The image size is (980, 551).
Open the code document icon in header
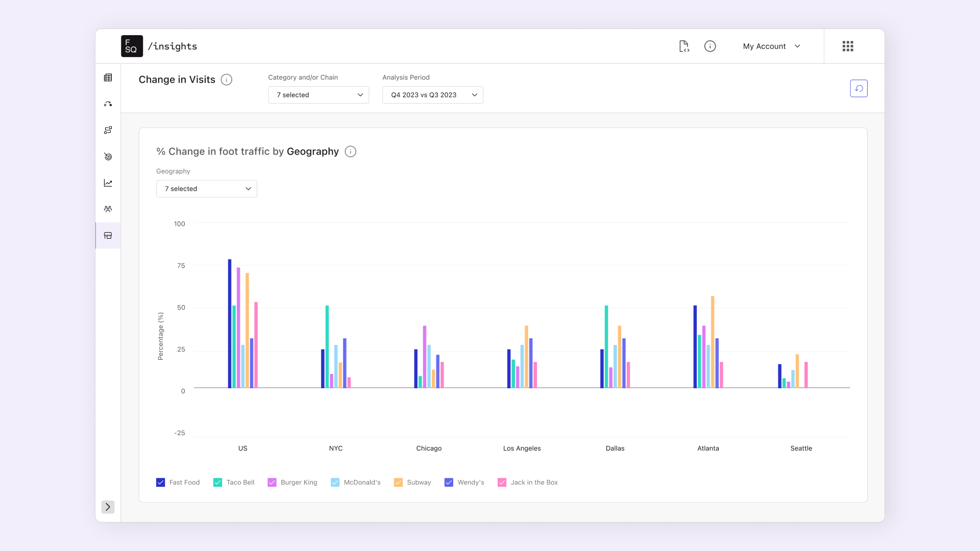pos(684,46)
